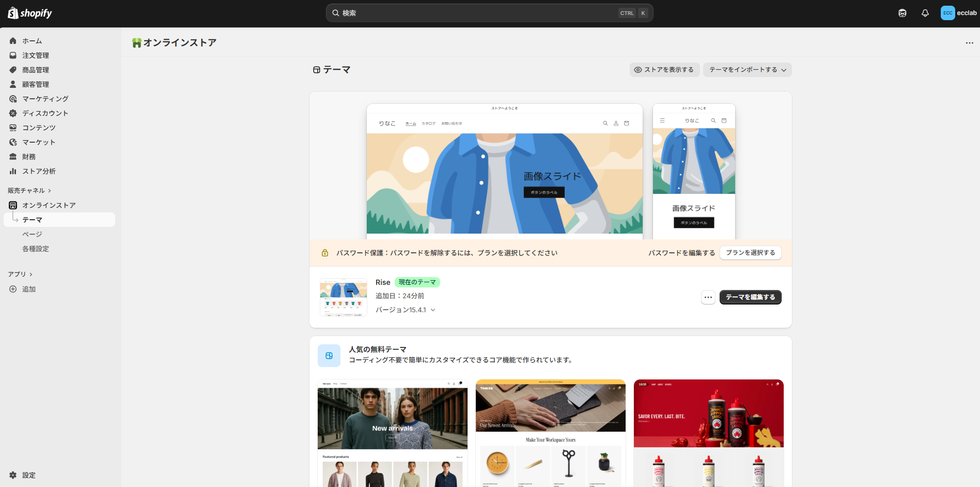This screenshot has height=487, width=980.
Task: Click the plus icon for 追加 in the sidebar
Action: click(13, 289)
